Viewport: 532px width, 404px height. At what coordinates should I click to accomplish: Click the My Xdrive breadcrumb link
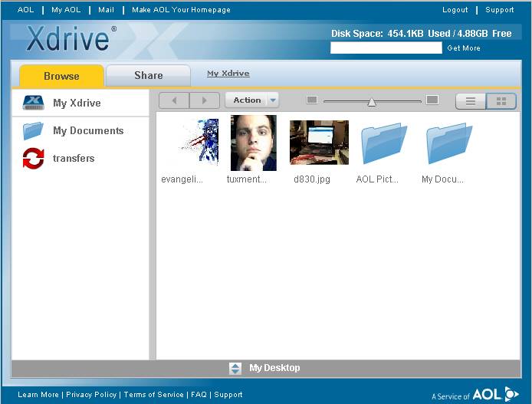[228, 74]
